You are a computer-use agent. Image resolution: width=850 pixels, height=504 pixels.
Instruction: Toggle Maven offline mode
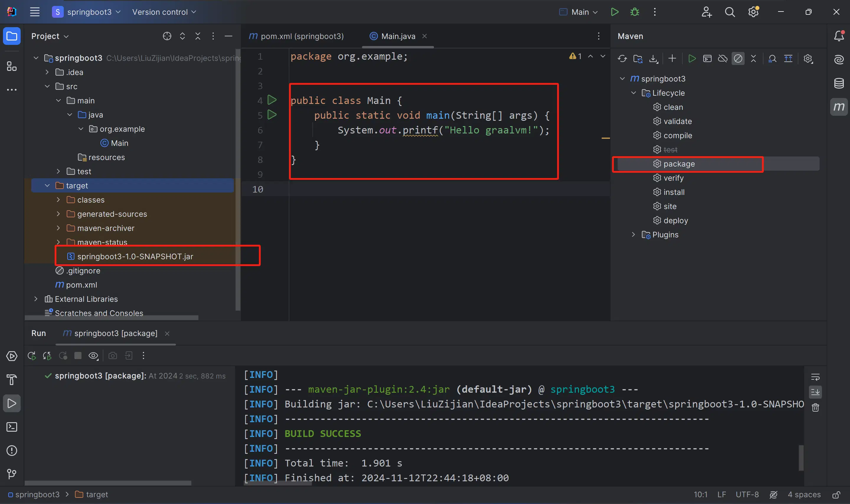(723, 58)
